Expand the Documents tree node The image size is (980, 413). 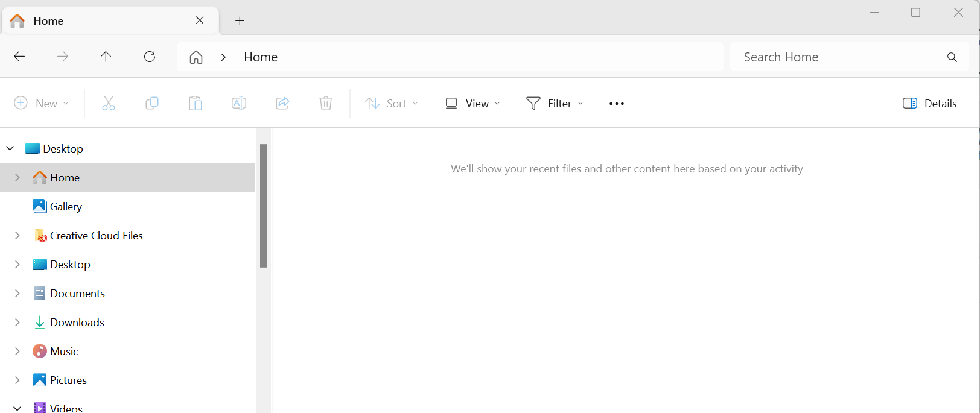click(x=17, y=293)
